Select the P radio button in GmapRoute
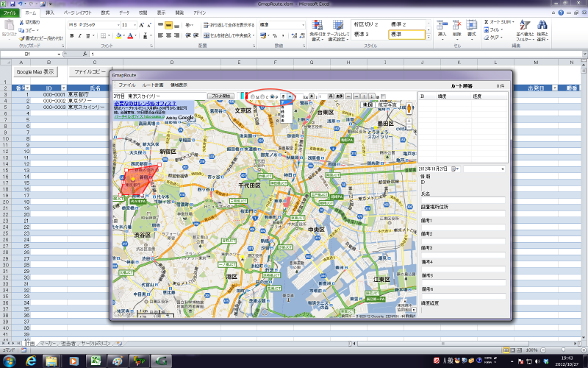Viewport: 588px width, 368px height. 273,96
